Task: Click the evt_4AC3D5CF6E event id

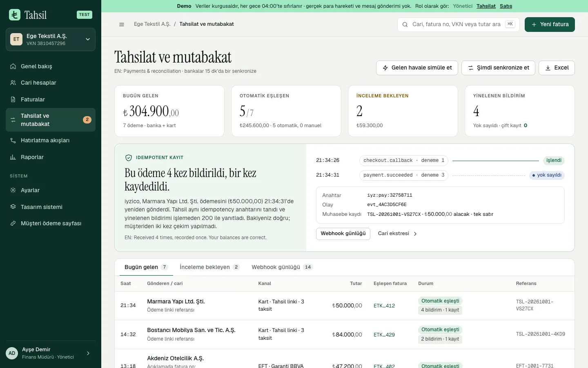Action: click(387, 205)
